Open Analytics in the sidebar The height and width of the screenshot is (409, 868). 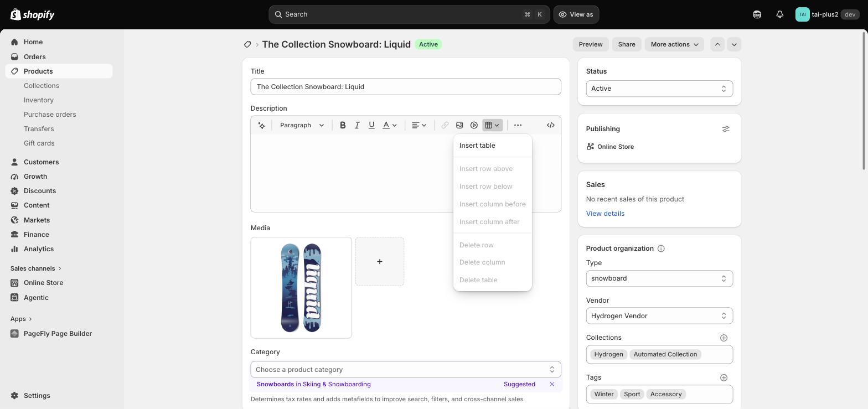[59, 249]
